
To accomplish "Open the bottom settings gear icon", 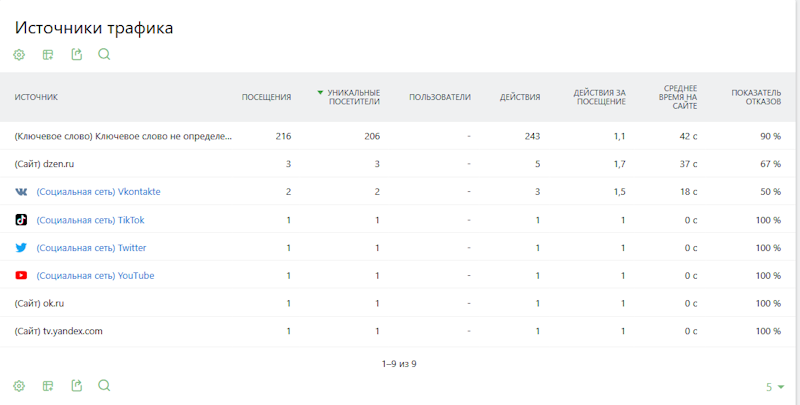I will point(19,386).
